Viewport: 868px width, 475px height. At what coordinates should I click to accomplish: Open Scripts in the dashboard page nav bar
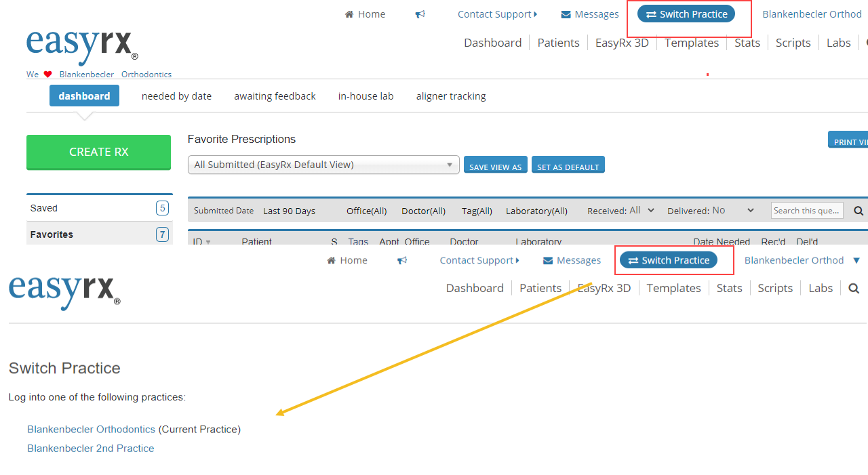tap(793, 43)
